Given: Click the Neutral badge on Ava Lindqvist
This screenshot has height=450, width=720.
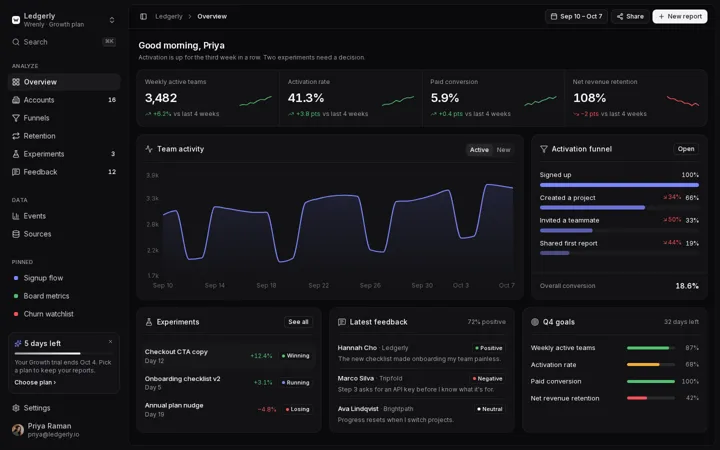Looking at the screenshot, I should [489, 409].
